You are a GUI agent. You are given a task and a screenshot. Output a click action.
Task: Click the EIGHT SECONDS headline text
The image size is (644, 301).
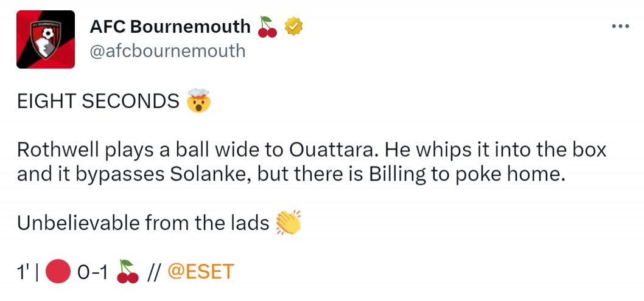point(98,101)
